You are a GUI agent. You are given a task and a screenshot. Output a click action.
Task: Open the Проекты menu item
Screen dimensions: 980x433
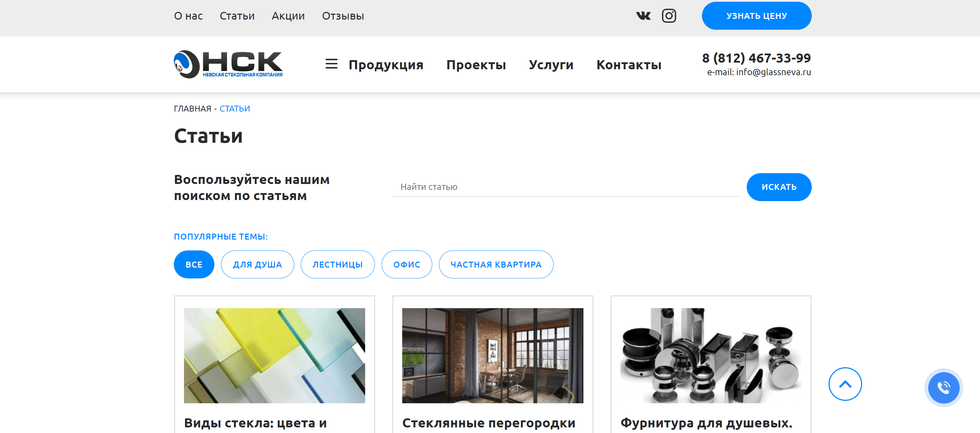(x=476, y=65)
